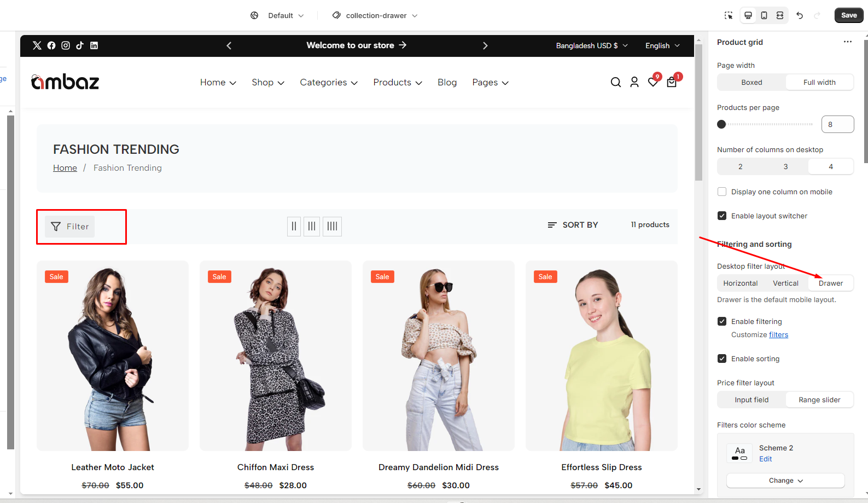Open the collection-drawer template dropdown
This screenshot has width=868, height=503.
tap(375, 15)
